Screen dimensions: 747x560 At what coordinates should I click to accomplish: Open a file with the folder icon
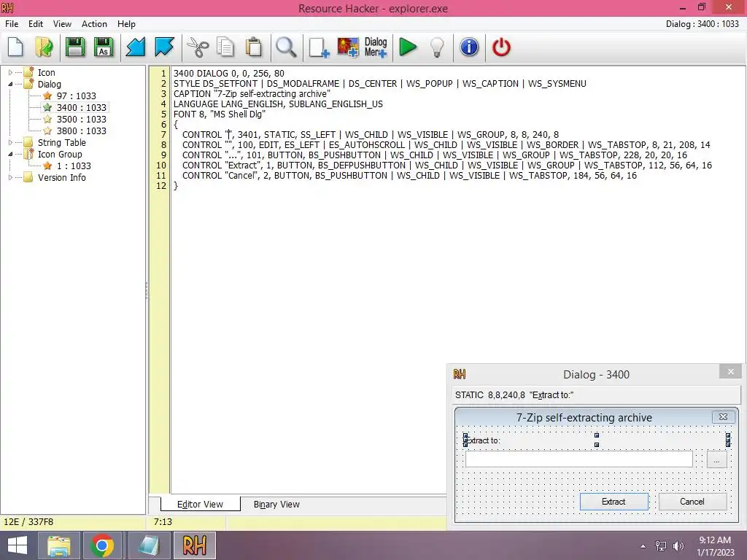(44, 47)
